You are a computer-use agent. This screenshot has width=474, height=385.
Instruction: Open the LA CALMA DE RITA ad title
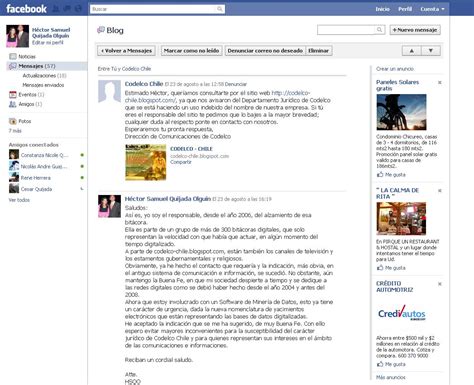click(x=397, y=193)
